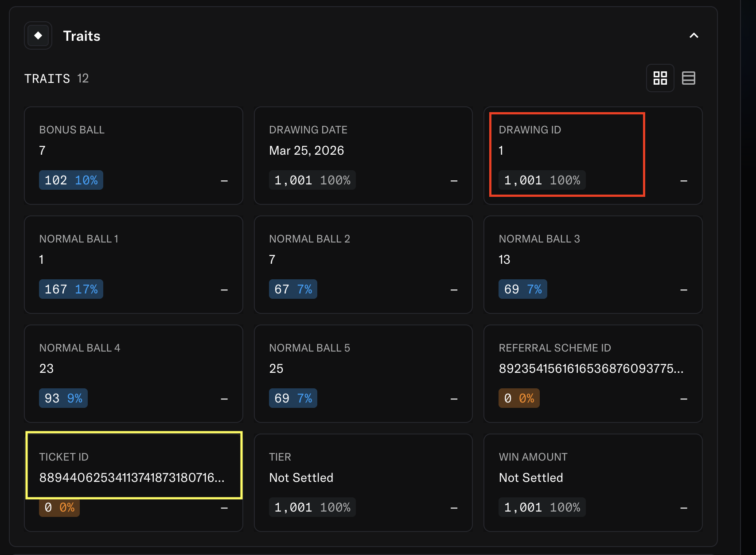Click the Normal Ball 3 value 13
This screenshot has height=555, width=756.
505,260
